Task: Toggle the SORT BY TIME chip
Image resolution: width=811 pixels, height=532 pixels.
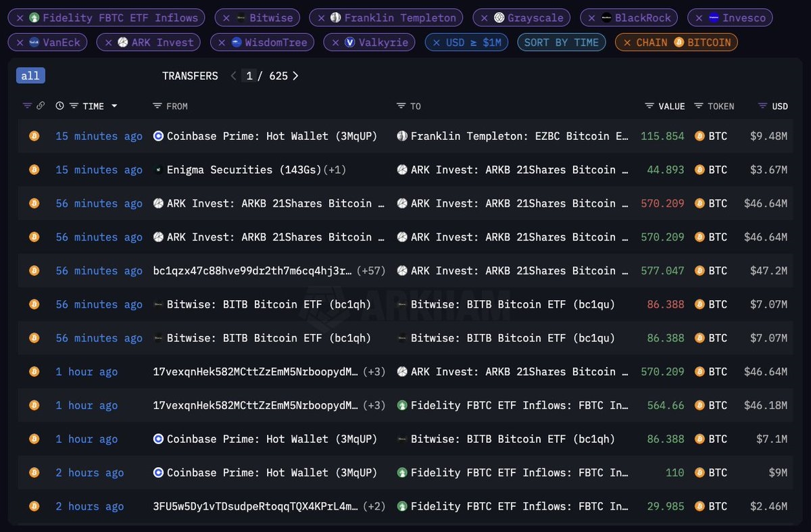Action: pyautogui.click(x=561, y=42)
